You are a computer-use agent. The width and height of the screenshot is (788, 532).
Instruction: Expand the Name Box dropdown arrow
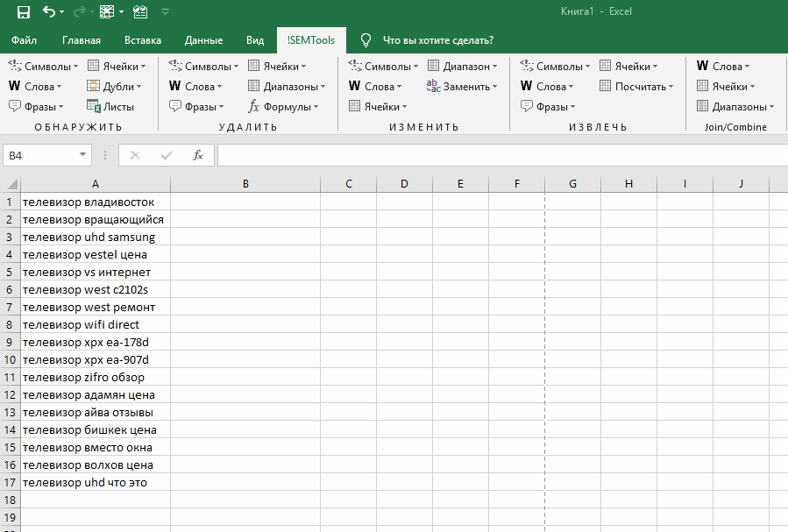(83, 155)
